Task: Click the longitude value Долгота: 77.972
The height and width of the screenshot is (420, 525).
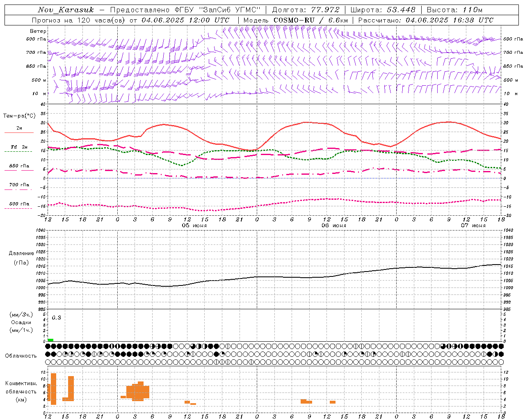Action: click(x=306, y=10)
